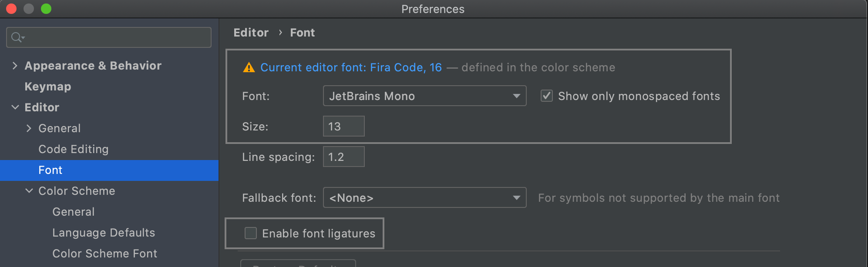This screenshot has width=868, height=267.
Task: Click the Current editor font link
Action: (x=351, y=67)
